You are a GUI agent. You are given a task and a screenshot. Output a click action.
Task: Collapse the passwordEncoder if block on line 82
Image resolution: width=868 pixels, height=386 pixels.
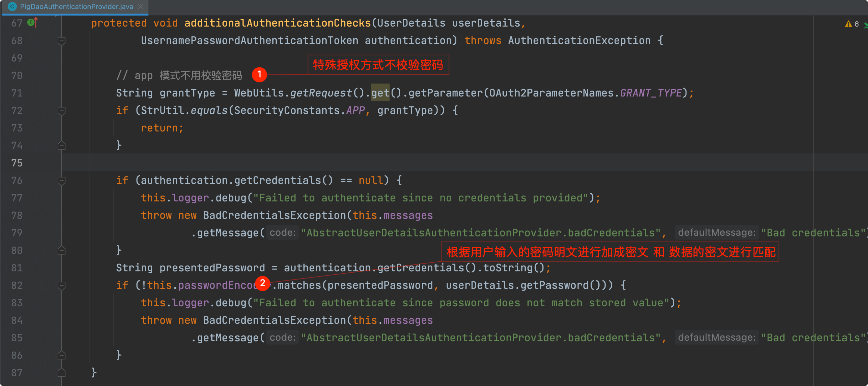click(x=61, y=286)
